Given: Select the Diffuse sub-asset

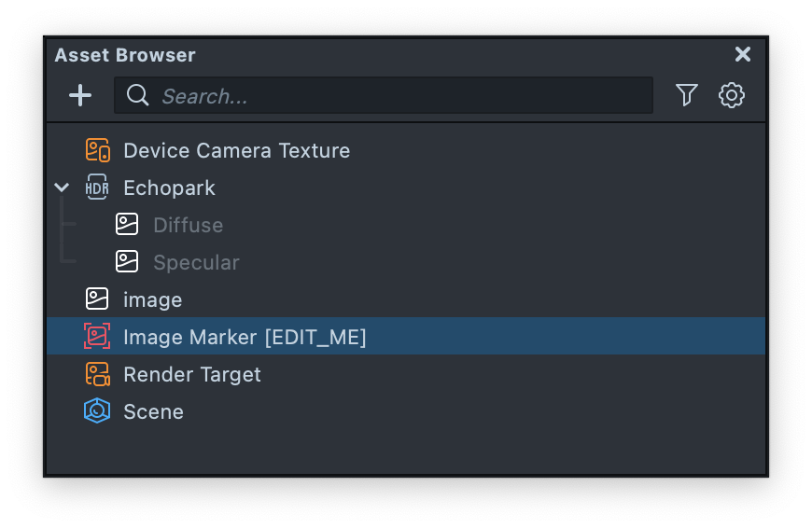Looking at the screenshot, I should (x=188, y=225).
